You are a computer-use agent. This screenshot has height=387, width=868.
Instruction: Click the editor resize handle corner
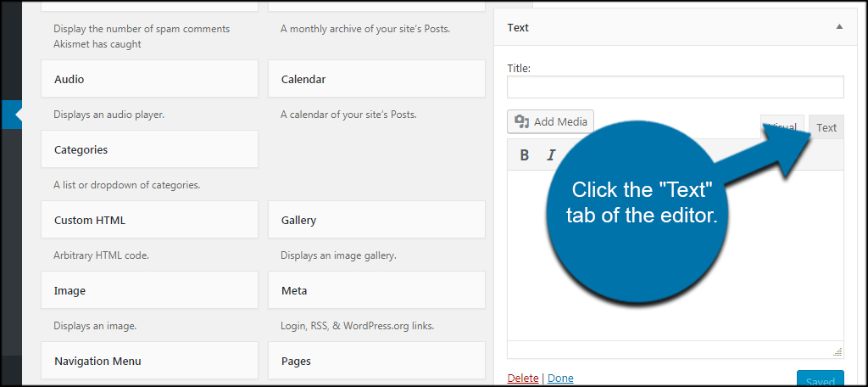(x=837, y=351)
